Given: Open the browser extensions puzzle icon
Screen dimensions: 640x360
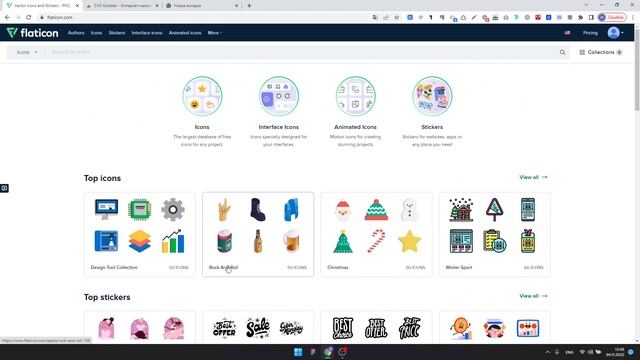Looking at the screenshot, I should click(x=580, y=17).
